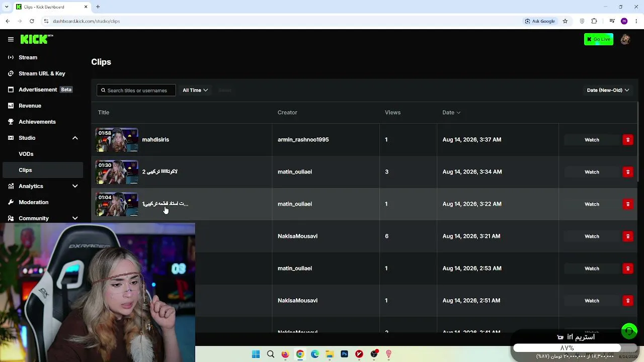
Task: Open Stream URL & Key settings
Action: point(43,73)
